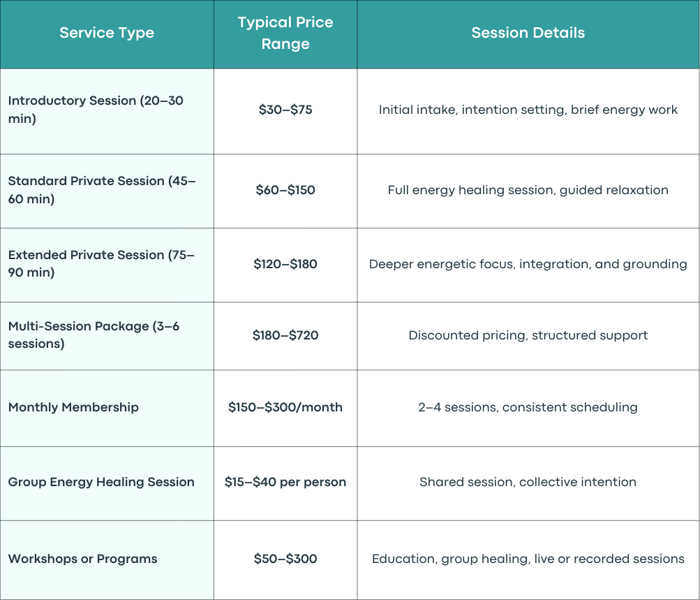Click the Session Details column header
The image size is (700, 600).
528,33
